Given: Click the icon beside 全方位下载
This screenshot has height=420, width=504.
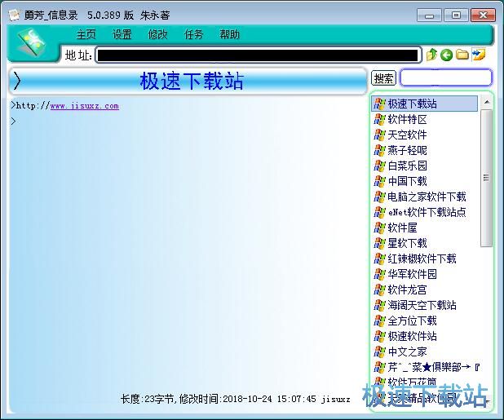Looking at the screenshot, I should click(379, 321).
